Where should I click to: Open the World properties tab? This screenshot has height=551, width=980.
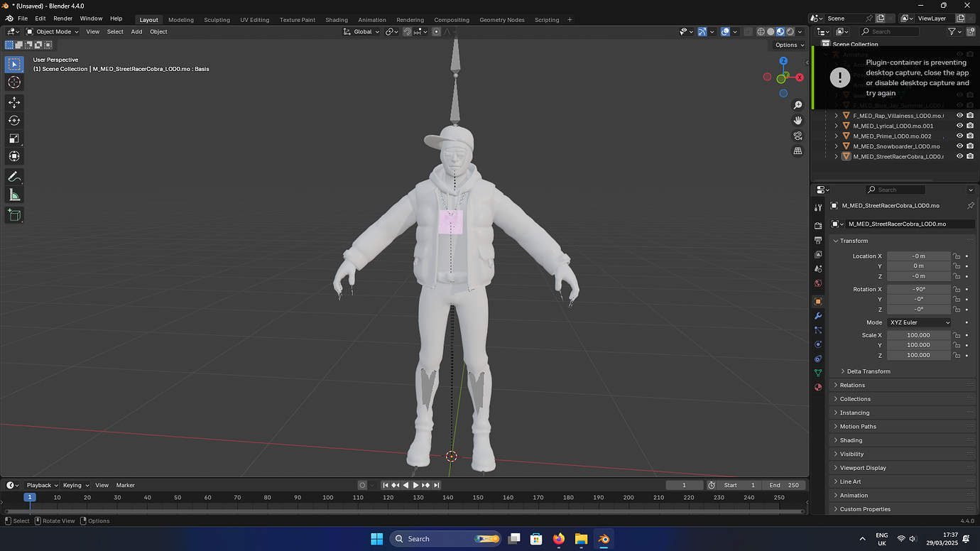(818, 283)
